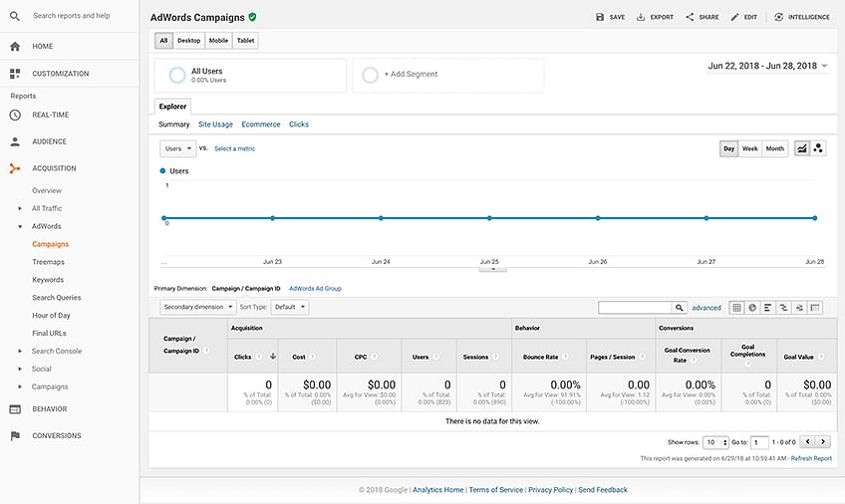The width and height of the screenshot is (845, 504).
Task: Open the date range dropdown
Action: [x=767, y=66]
